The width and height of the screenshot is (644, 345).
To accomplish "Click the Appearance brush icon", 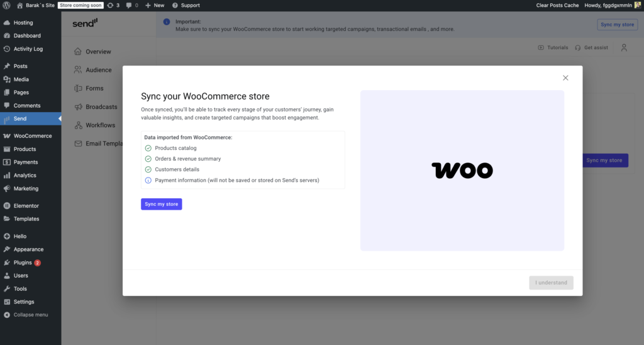I will pyautogui.click(x=7, y=249).
